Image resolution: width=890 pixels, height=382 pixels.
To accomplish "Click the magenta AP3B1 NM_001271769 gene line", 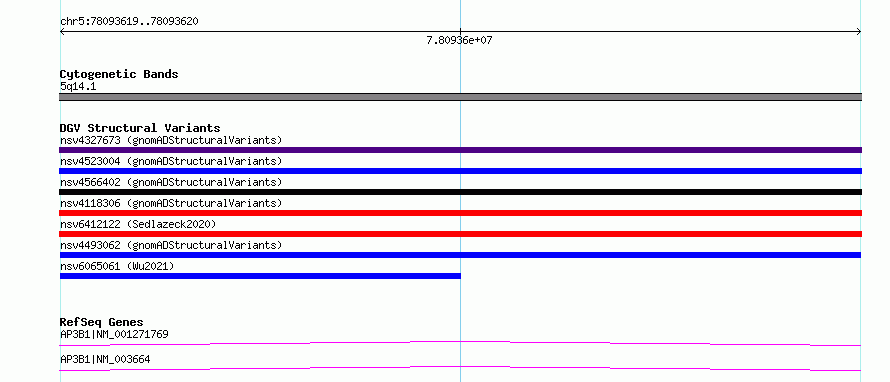I will (460, 343).
